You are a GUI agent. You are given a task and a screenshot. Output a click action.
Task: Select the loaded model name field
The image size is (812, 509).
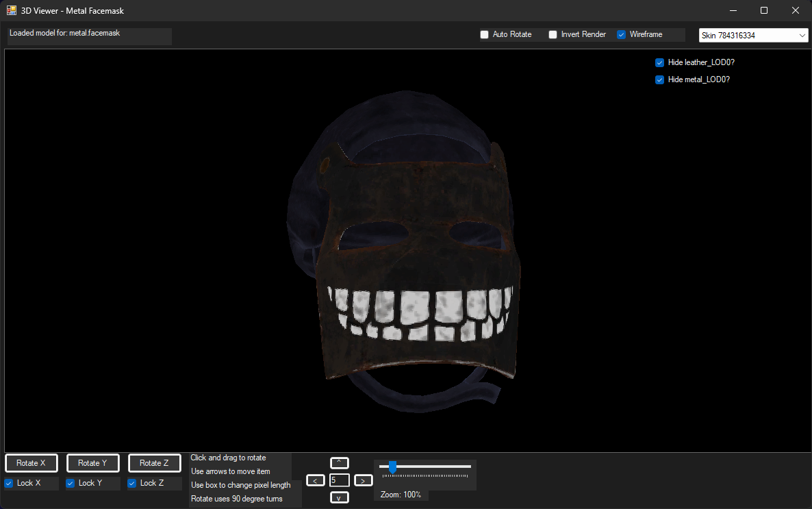89,36
